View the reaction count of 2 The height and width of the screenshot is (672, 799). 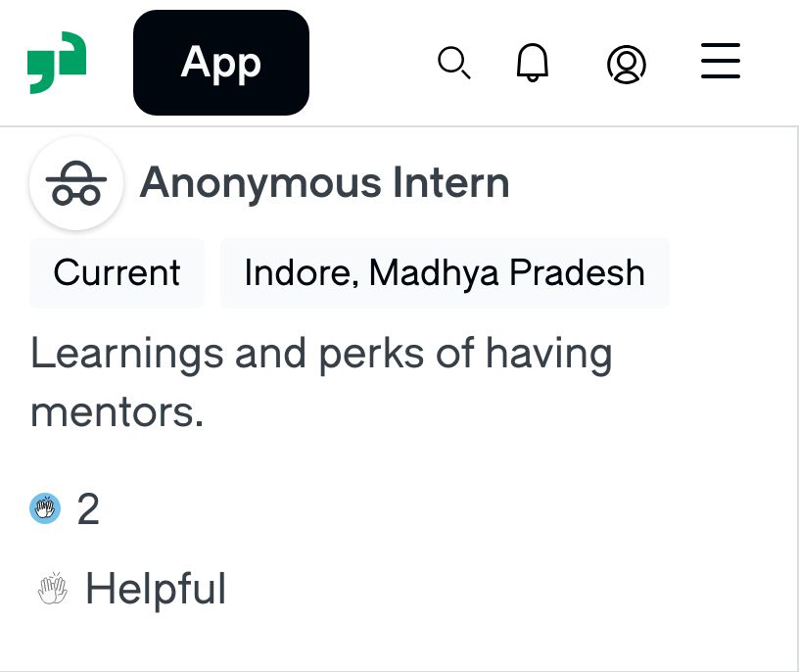tap(88, 508)
